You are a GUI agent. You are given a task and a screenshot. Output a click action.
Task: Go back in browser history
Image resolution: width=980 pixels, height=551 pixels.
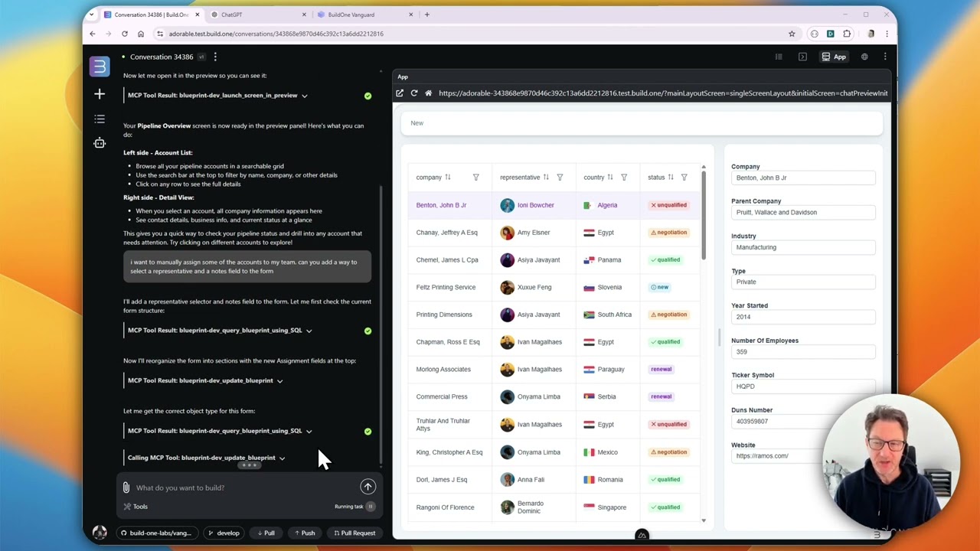[x=93, y=34]
